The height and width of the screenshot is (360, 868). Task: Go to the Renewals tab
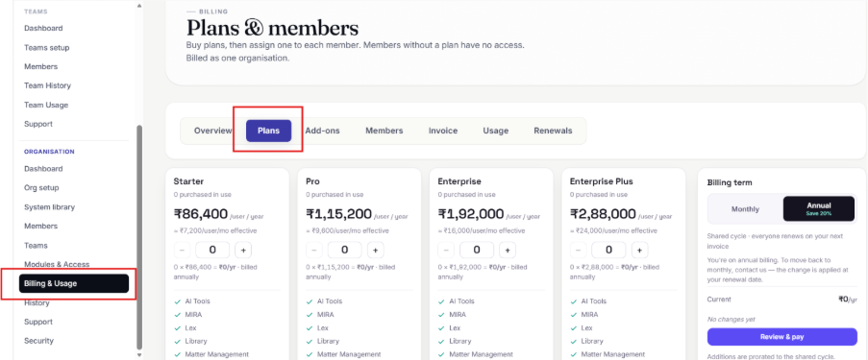pyautogui.click(x=553, y=132)
